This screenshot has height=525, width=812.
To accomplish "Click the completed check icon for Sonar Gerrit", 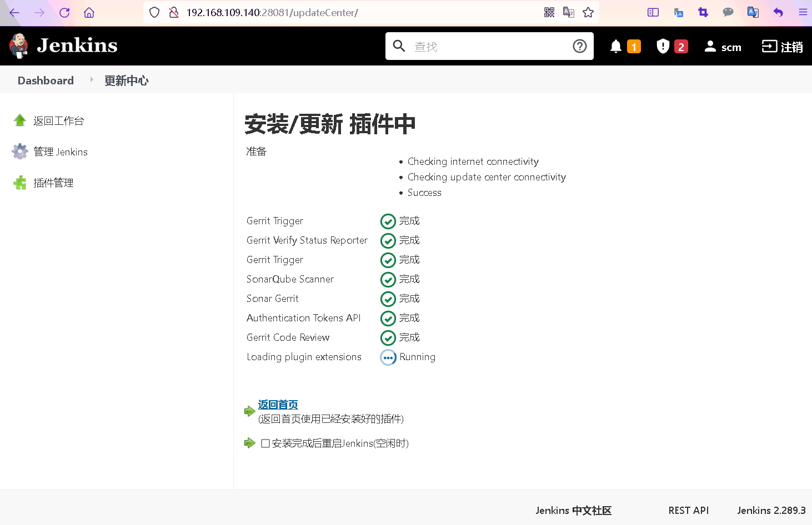I will [388, 299].
